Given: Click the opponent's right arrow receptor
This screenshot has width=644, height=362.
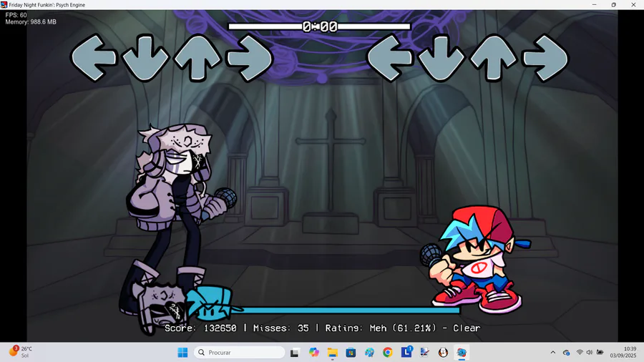Looking at the screenshot, I should [x=250, y=57].
